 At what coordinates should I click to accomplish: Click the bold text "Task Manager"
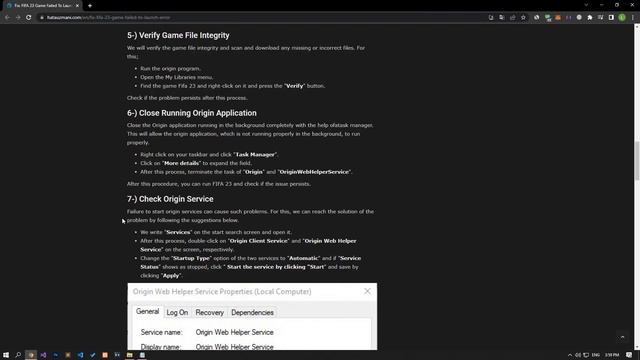pos(255,155)
